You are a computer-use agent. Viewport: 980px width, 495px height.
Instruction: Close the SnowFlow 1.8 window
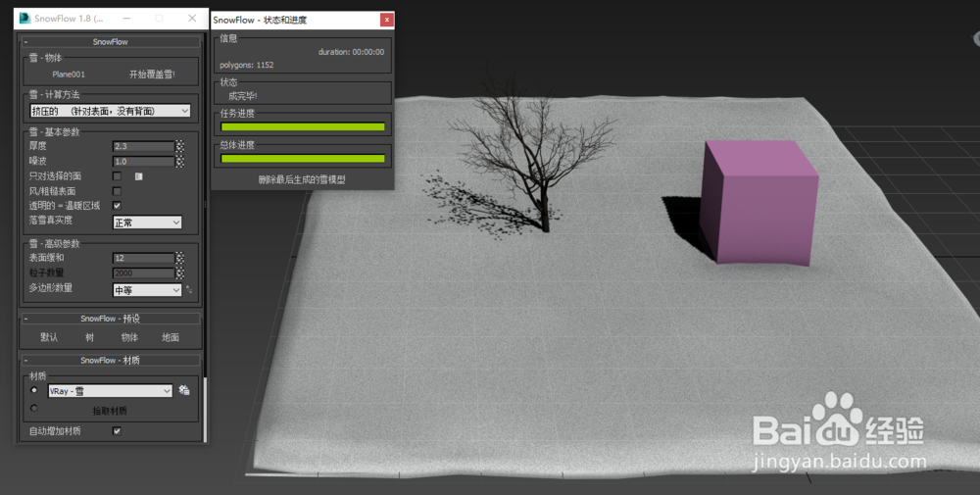pos(192,18)
